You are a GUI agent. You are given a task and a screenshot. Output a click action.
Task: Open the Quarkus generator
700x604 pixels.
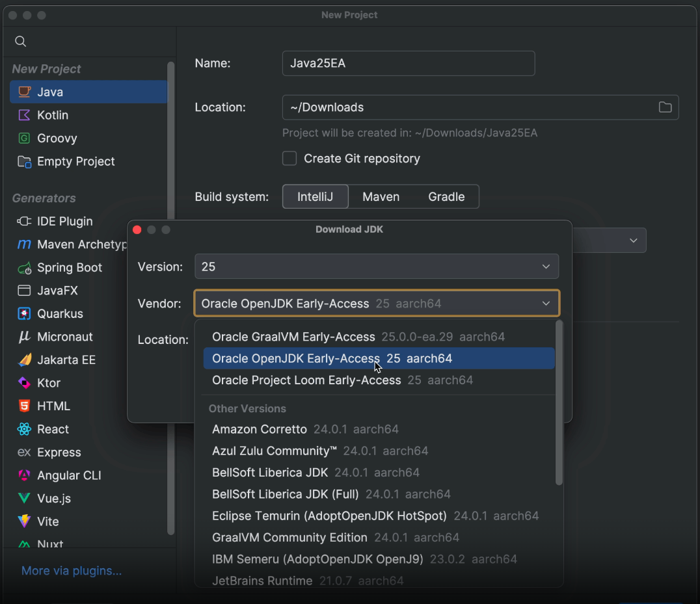pos(58,313)
